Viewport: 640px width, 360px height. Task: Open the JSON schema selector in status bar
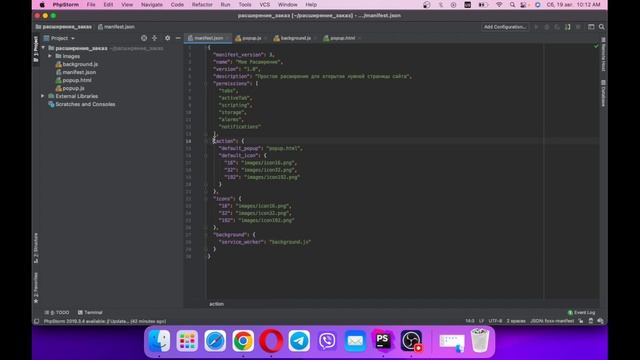tap(552, 321)
